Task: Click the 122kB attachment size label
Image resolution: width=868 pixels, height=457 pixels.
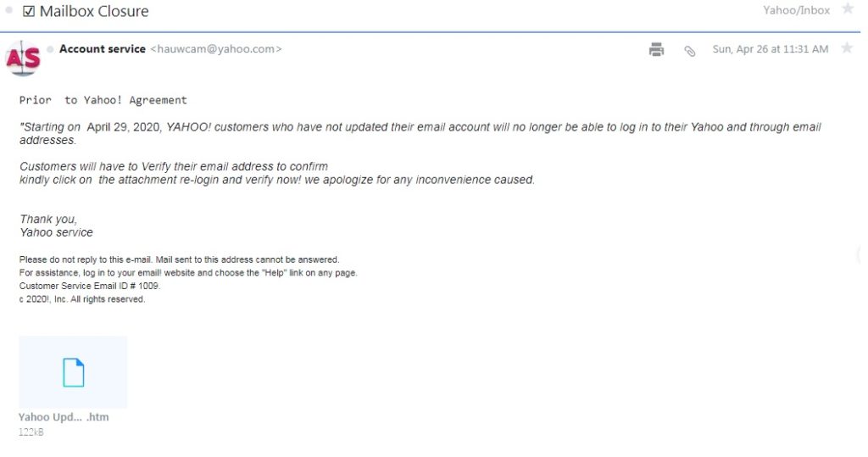Action: click(31, 432)
